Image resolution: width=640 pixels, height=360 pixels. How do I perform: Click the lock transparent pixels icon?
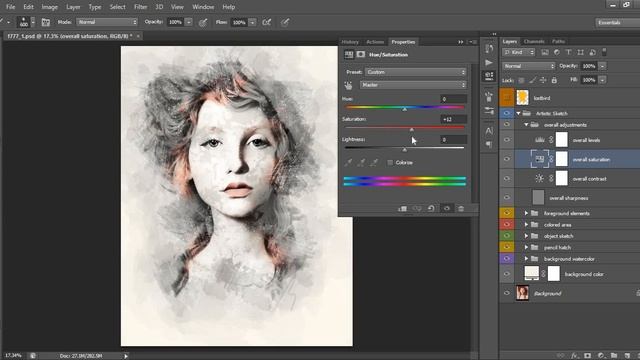pos(521,80)
